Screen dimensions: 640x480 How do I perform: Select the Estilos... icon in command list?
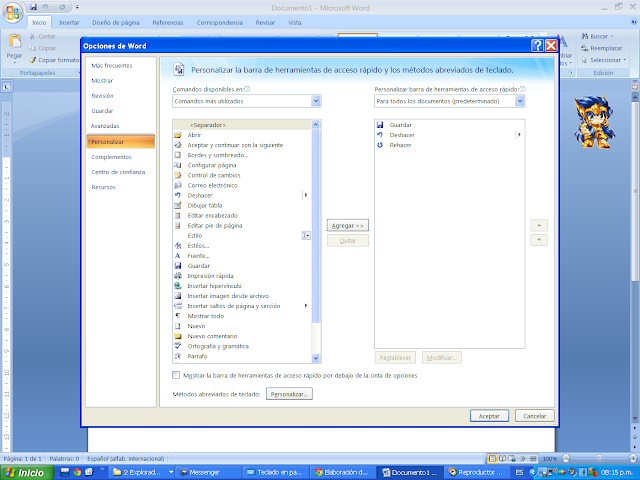(x=178, y=246)
